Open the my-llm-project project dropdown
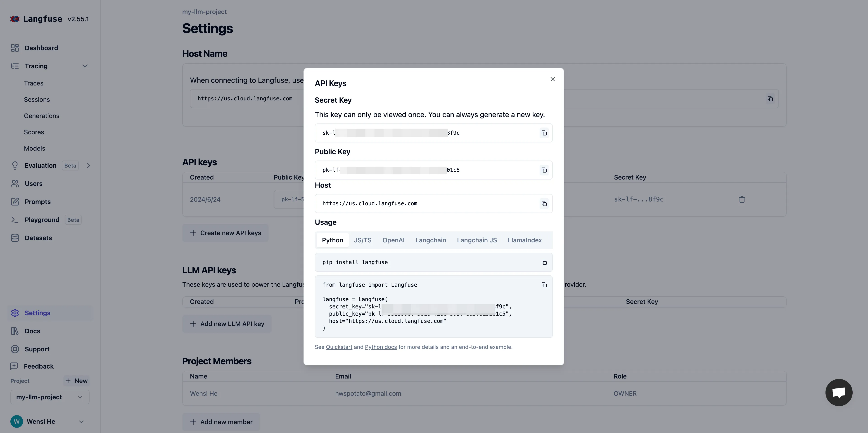Viewport: 868px width, 433px height. 50,397
